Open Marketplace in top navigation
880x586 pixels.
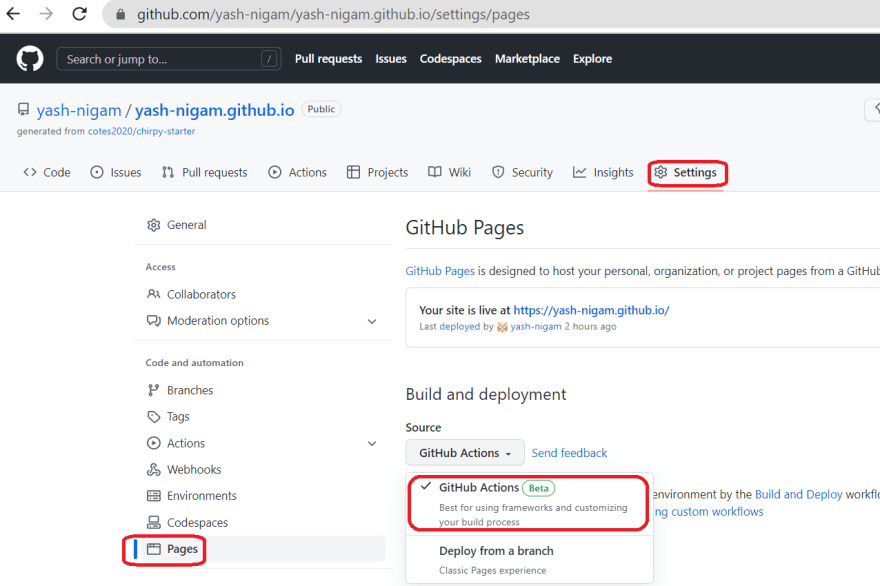click(x=527, y=58)
